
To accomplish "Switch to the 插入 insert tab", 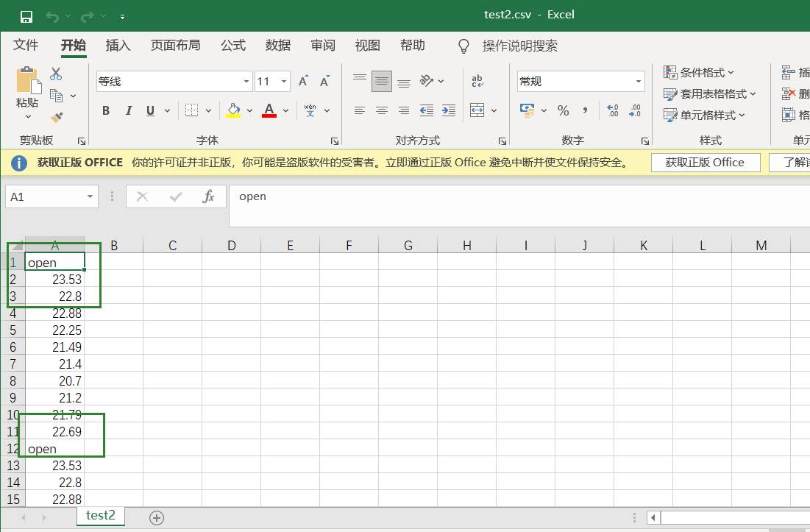I will click(118, 46).
